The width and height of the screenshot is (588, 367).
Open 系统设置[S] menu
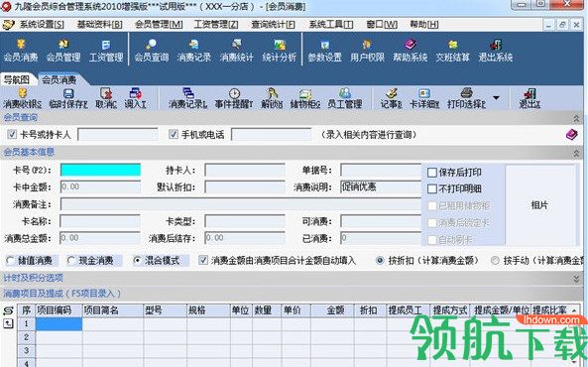[42, 25]
